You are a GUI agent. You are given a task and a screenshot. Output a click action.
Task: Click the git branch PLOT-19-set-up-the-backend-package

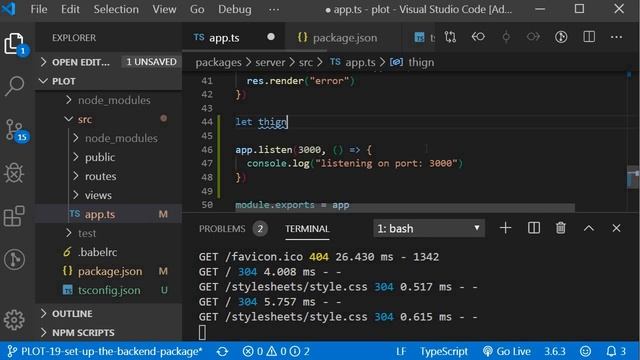[105, 351]
